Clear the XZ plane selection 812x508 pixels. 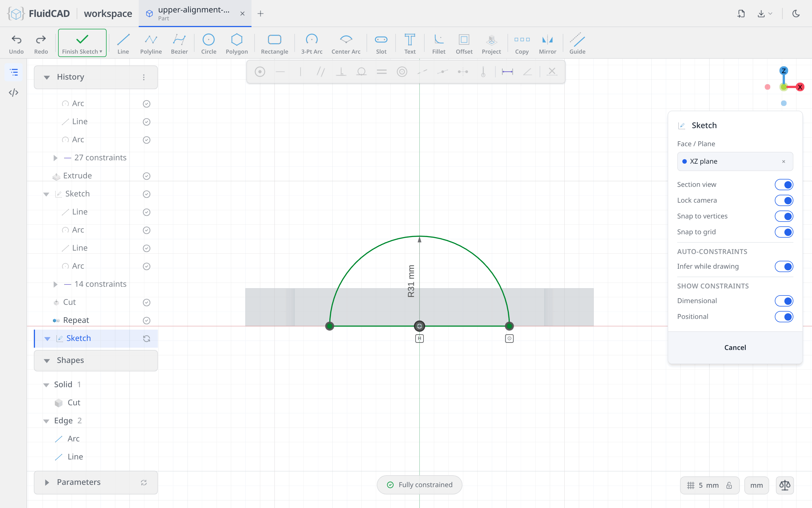tap(784, 162)
